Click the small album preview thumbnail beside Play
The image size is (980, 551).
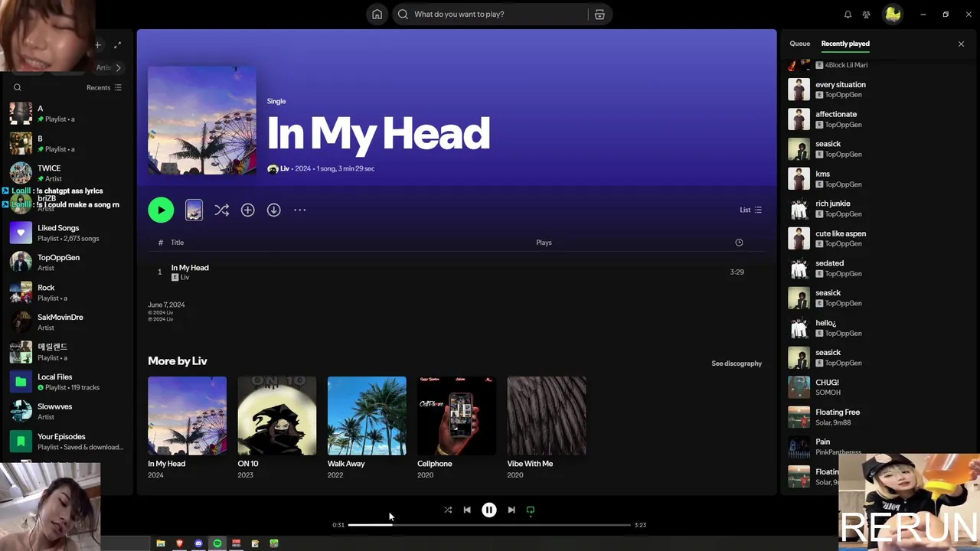[194, 210]
